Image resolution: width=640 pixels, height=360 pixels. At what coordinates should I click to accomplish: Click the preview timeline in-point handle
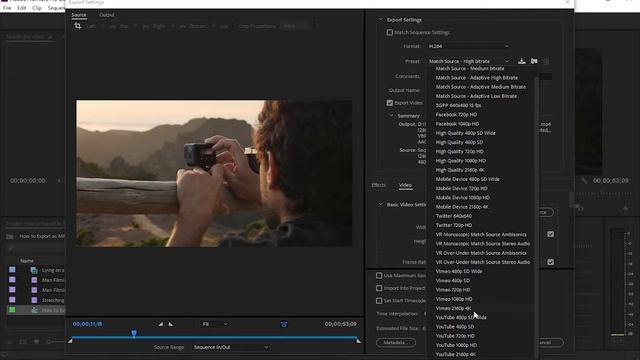pos(70,340)
